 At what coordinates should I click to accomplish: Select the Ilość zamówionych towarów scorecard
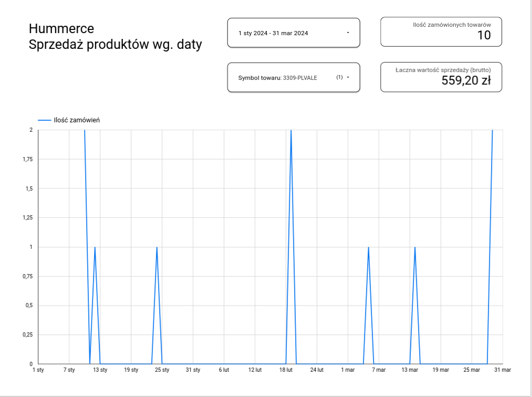(x=441, y=32)
